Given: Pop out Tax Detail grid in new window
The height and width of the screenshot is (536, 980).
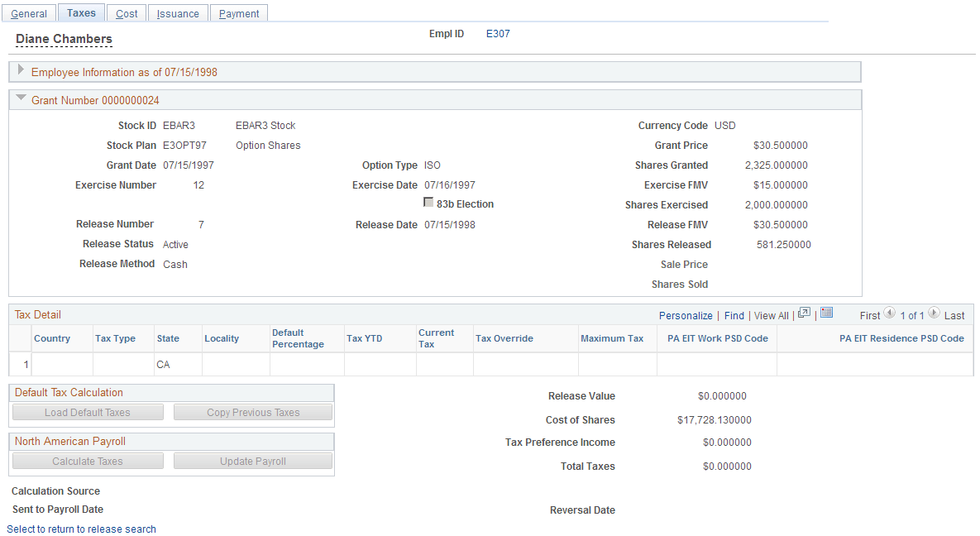Looking at the screenshot, I should (x=803, y=314).
